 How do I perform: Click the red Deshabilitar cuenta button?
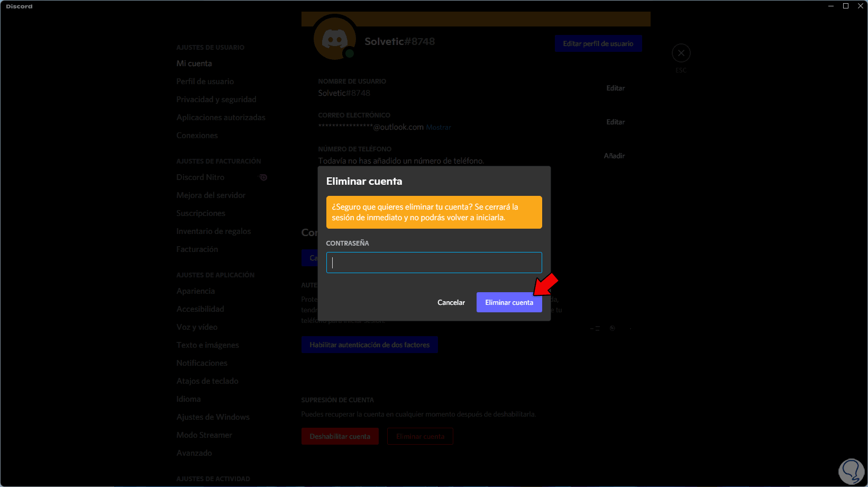pos(340,436)
